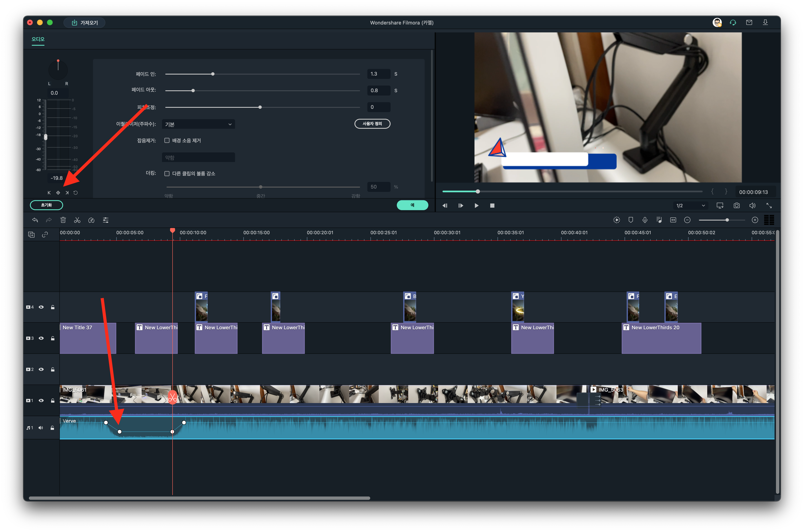Image resolution: width=804 pixels, height=532 pixels.
Task: Open the 가져오기 import menu
Action: click(x=85, y=23)
